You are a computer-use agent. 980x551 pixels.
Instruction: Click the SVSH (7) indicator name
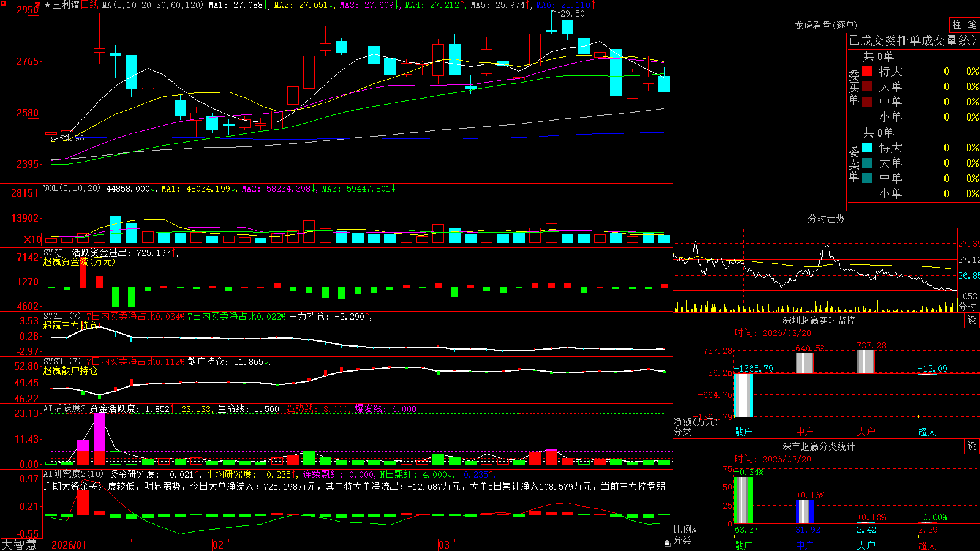tap(62, 362)
